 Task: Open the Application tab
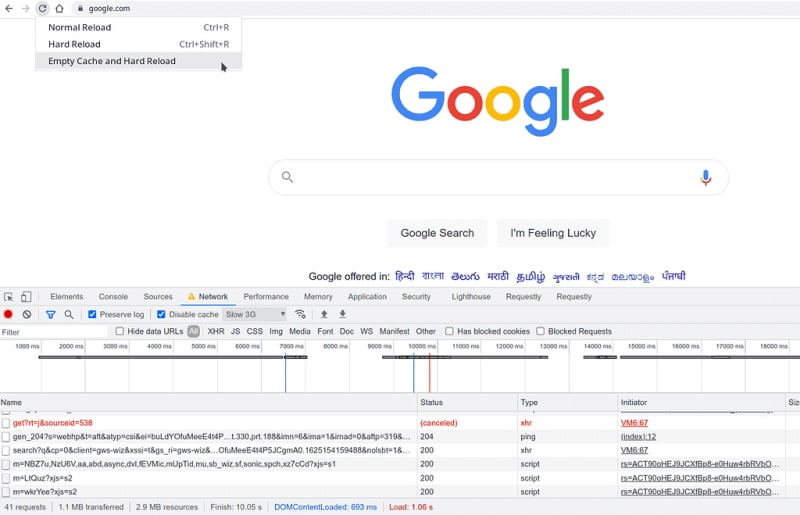367,297
